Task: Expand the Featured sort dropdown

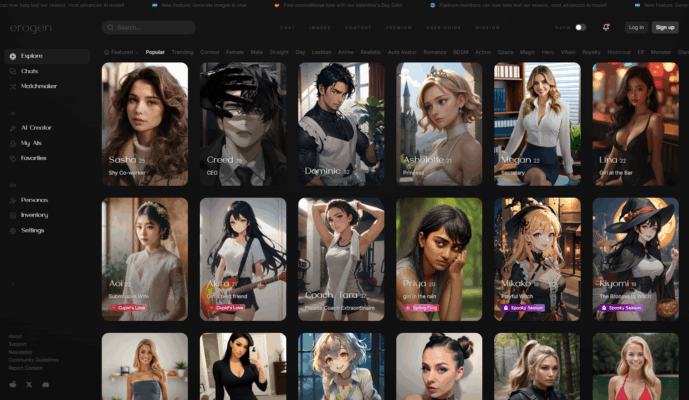Action: pos(120,51)
